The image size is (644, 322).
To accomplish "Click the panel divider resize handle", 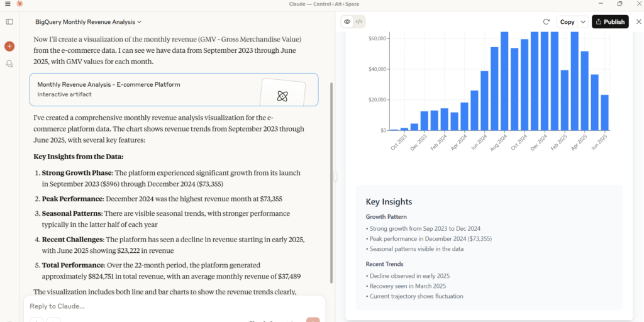I will (335, 177).
